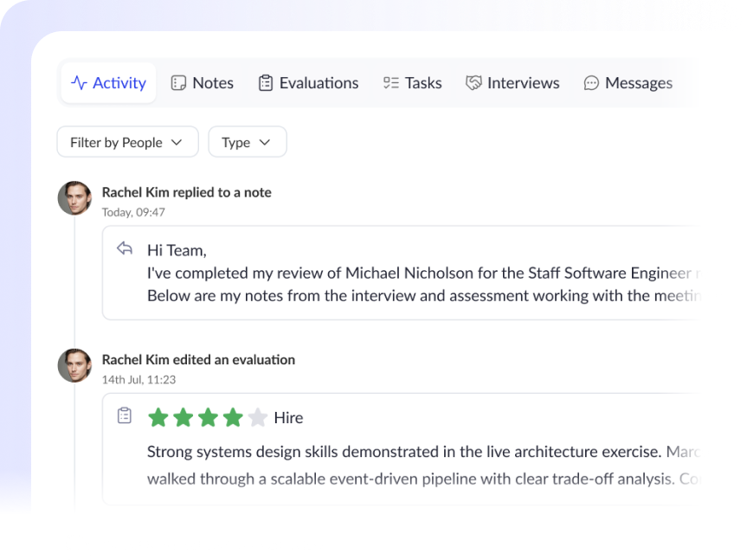
Task: Click the fourth green rating star
Action: [233, 417]
